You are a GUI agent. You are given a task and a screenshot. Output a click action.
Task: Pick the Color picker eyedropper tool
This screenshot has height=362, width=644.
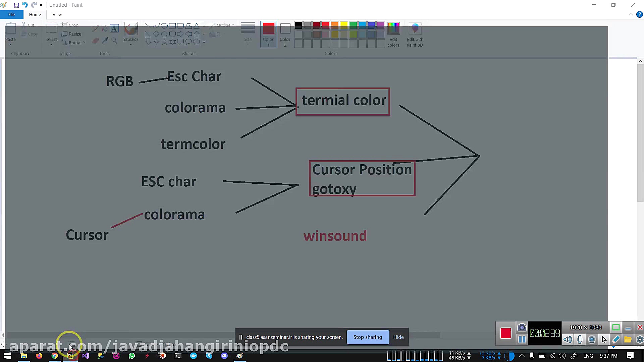pos(105,41)
